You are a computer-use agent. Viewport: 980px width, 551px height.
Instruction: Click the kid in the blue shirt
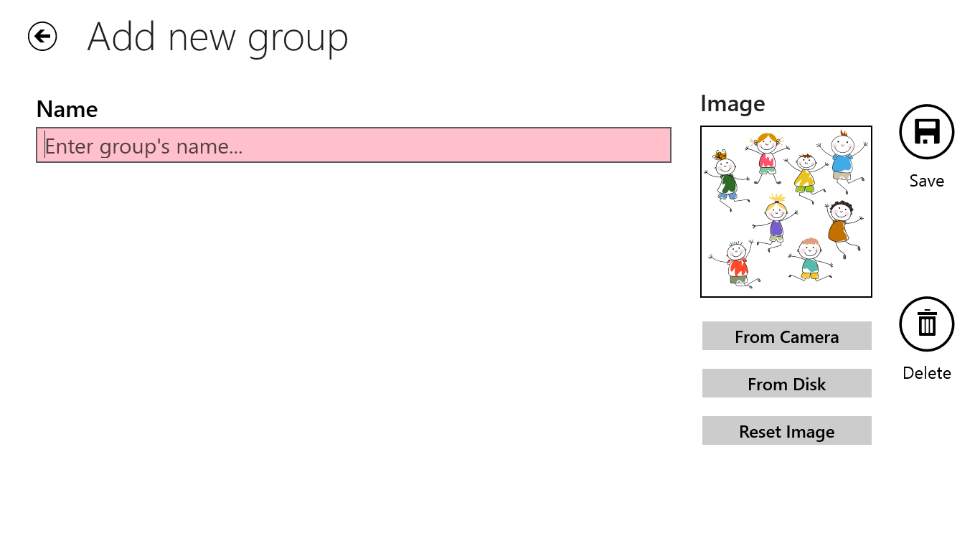pos(842,159)
